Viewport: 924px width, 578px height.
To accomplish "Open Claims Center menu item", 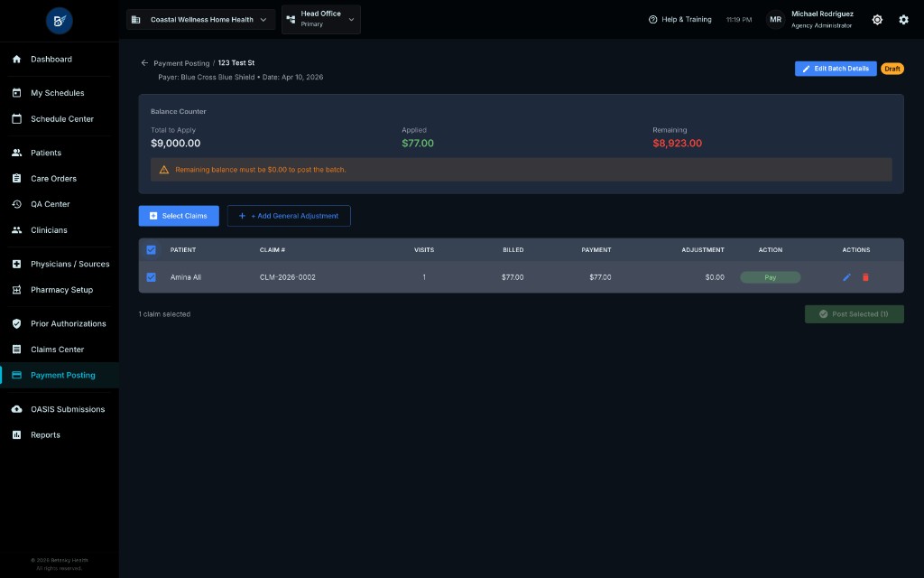I will coord(59,350).
